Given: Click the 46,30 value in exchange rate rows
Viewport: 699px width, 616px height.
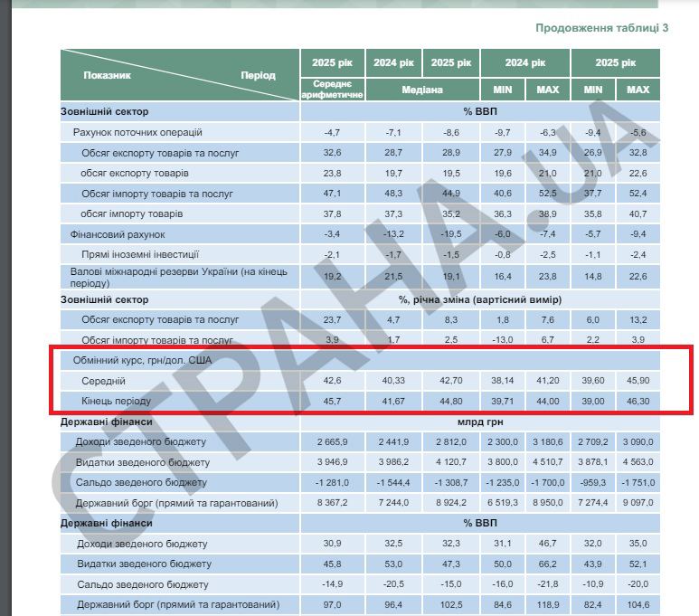Looking at the screenshot, I should pyautogui.click(x=638, y=401).
